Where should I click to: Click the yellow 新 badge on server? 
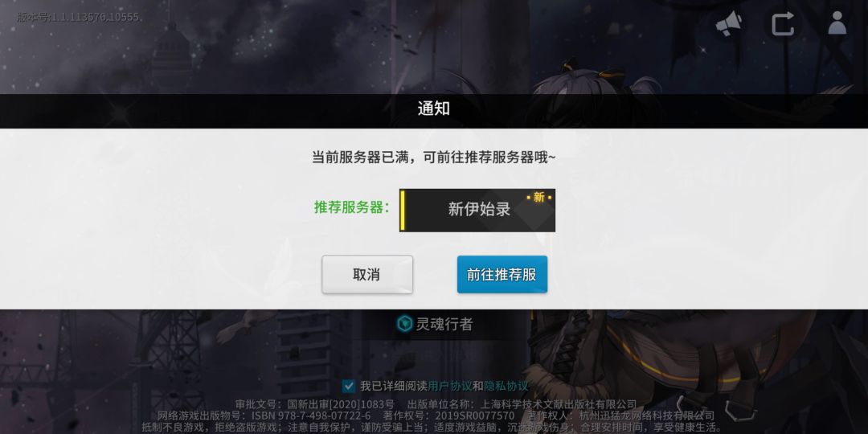point(539,197)
